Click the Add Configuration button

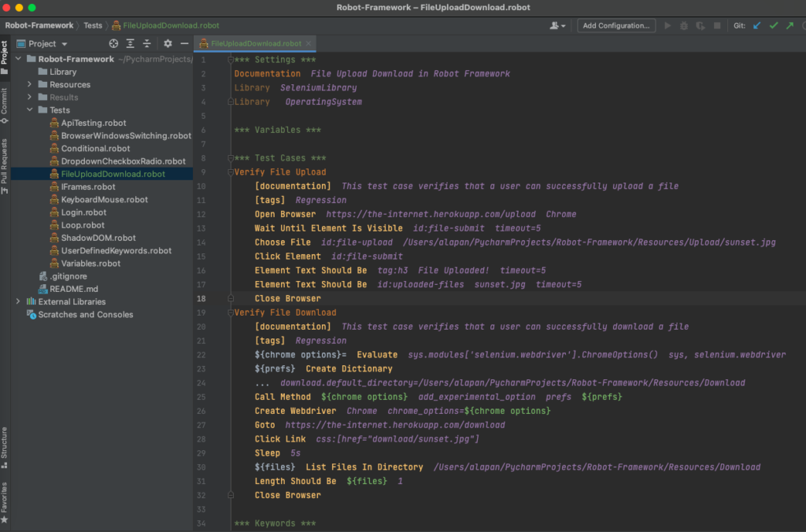[x=616, y=24]
